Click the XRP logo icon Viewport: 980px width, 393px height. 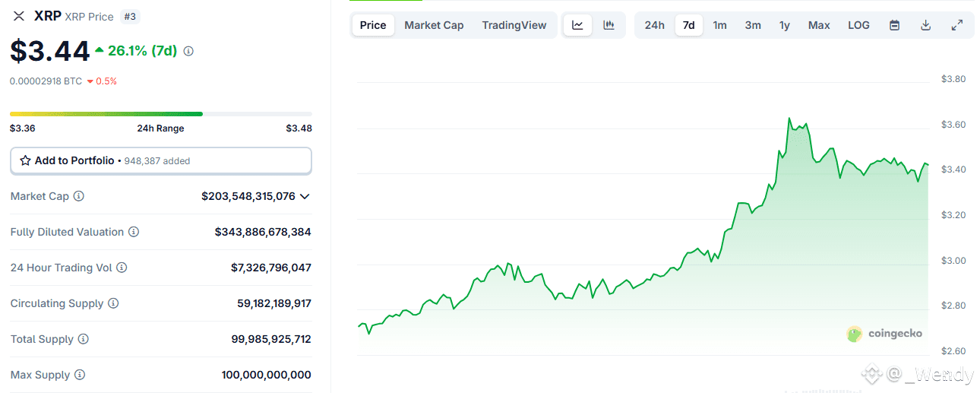pos(19,16)
